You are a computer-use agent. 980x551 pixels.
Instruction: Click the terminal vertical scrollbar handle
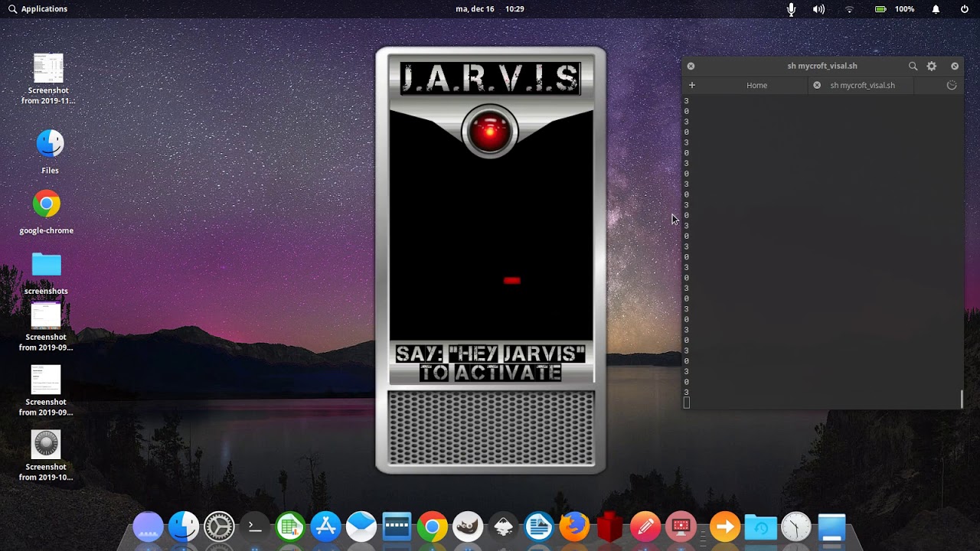click(x=962, y=399)
